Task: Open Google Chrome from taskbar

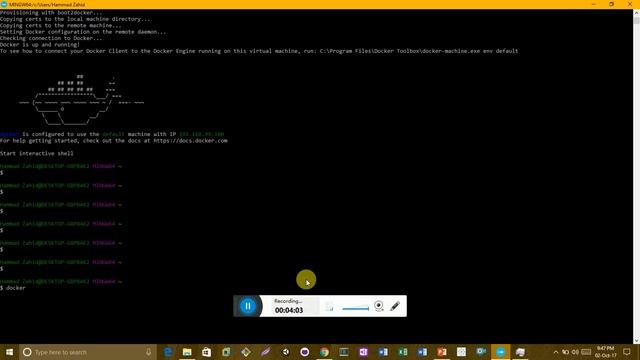Action: point(324,352)
